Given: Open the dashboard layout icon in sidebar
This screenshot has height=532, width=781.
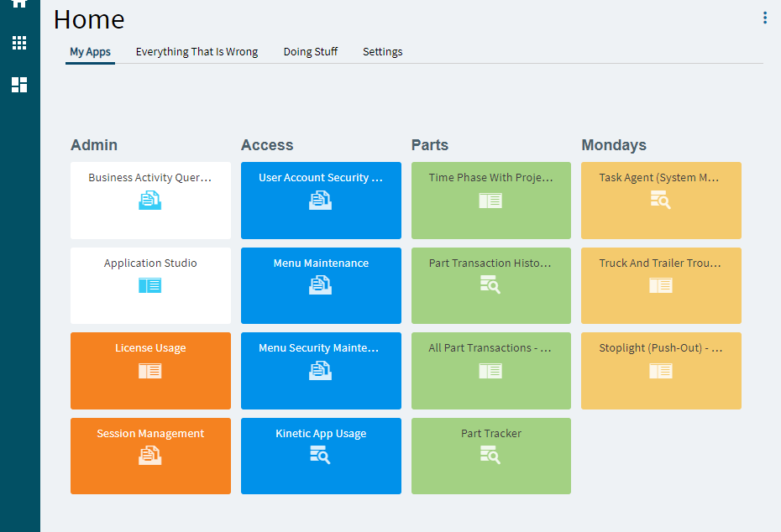Looking at the screenshot, I should click(x=19, y=85).
